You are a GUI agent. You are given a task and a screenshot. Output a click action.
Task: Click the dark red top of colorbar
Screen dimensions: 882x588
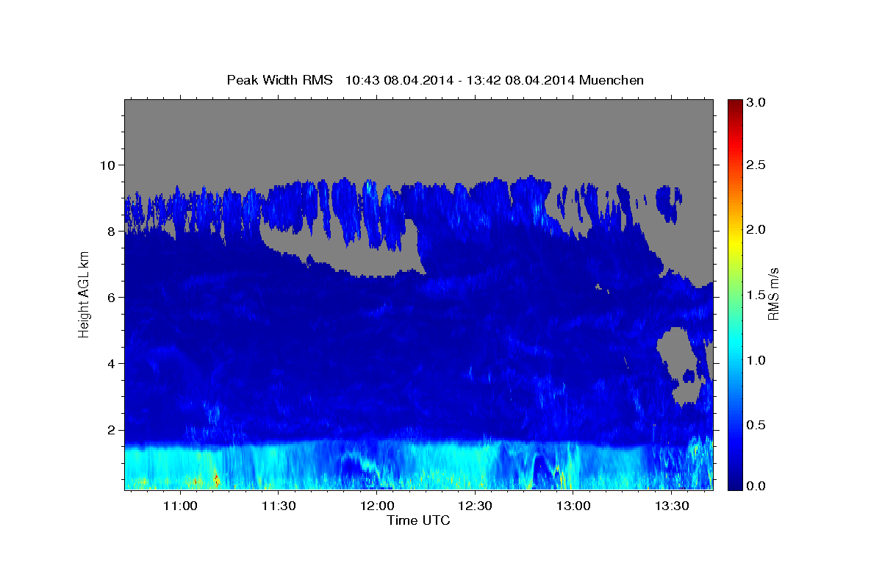click(x=734, y=107)
